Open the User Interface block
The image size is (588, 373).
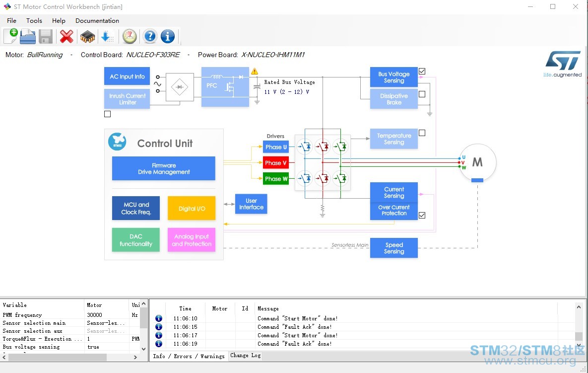click(x=251, y=204)
